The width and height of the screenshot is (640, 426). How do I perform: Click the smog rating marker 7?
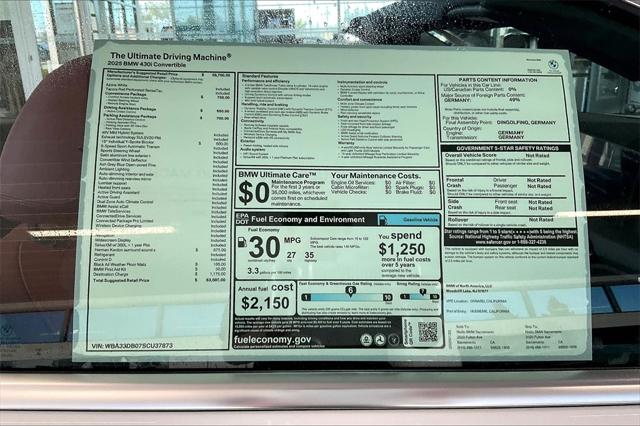click(423, 291)
